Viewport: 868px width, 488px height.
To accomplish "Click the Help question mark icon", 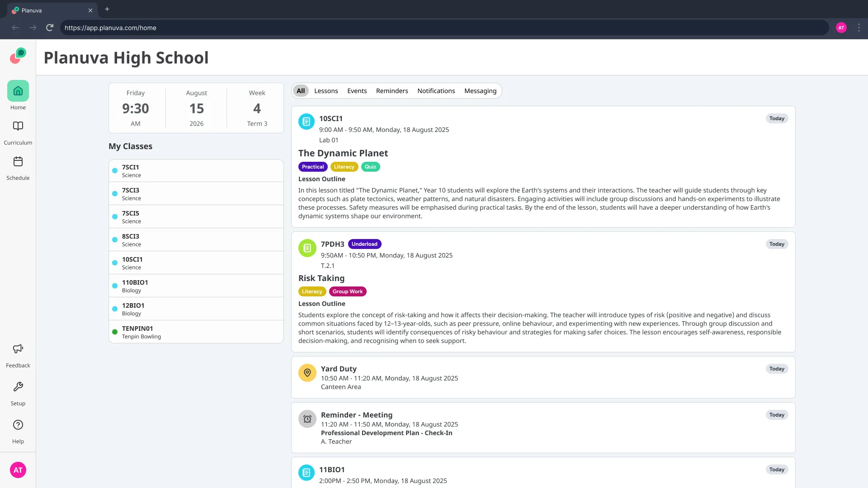I will [18, 425].
